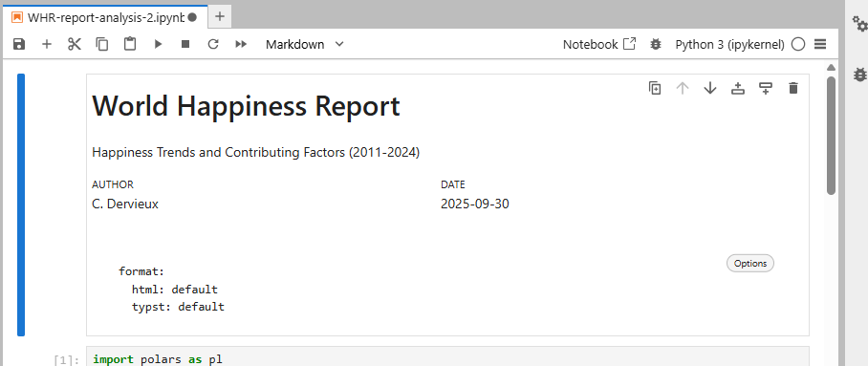The image size is (868, 366).
Task: Click the date 2025-09-30
Action: (x=475, y=204)
